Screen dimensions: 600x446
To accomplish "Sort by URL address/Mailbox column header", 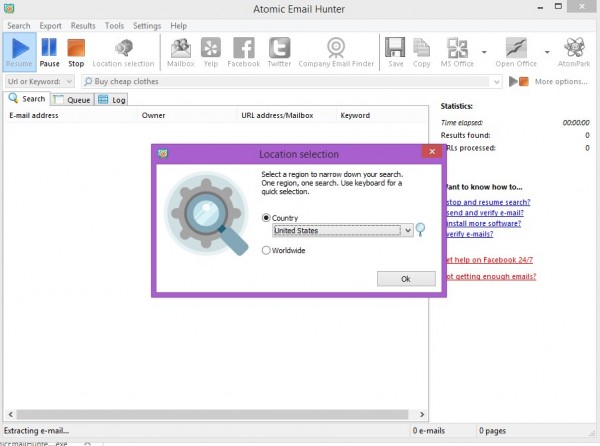I will pyautogui.click(x=287, y=116).
